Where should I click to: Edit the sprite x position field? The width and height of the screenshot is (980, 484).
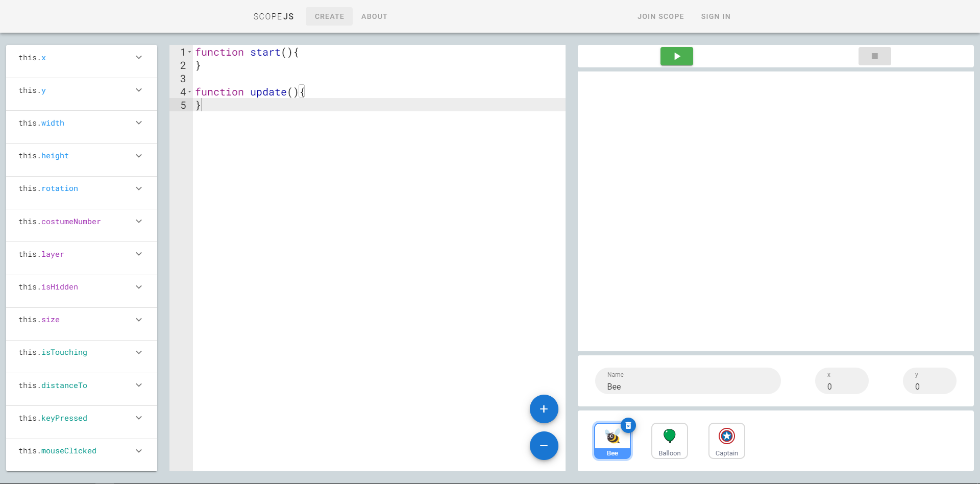click(842, 381)
